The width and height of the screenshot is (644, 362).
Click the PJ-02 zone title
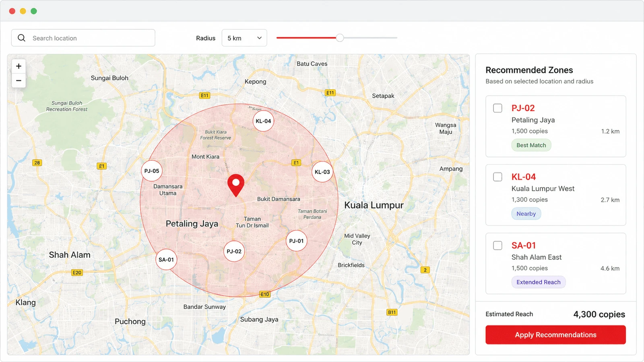click(523, 108)
